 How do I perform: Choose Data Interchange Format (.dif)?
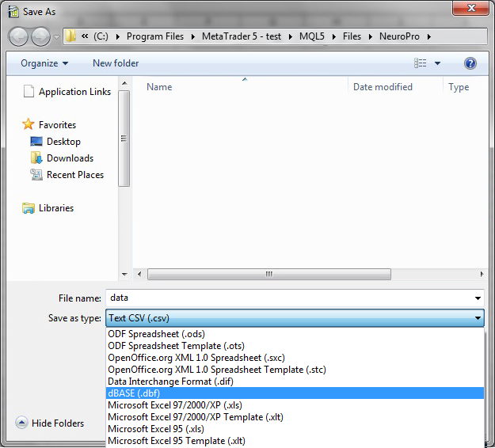[x=295, y=382]
